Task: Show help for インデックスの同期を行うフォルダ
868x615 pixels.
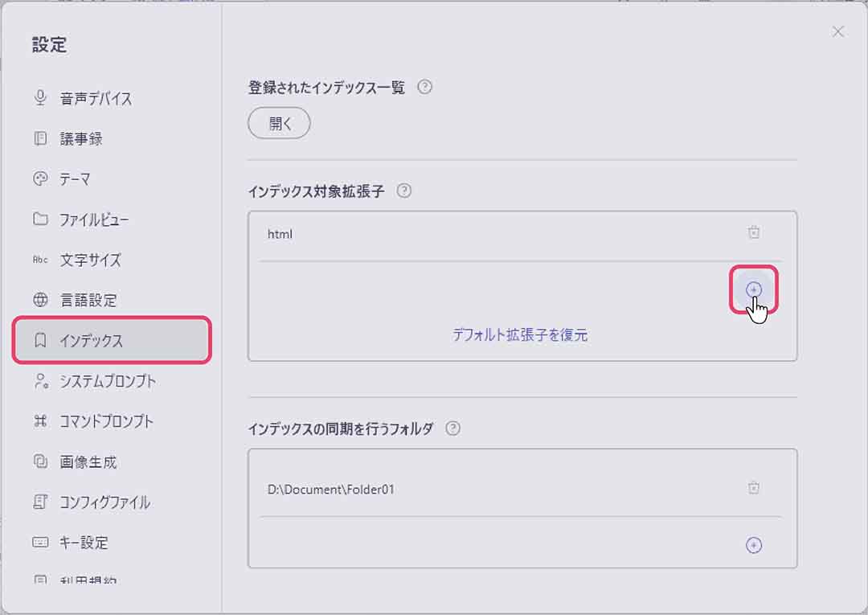Action: tap(452, 428)
